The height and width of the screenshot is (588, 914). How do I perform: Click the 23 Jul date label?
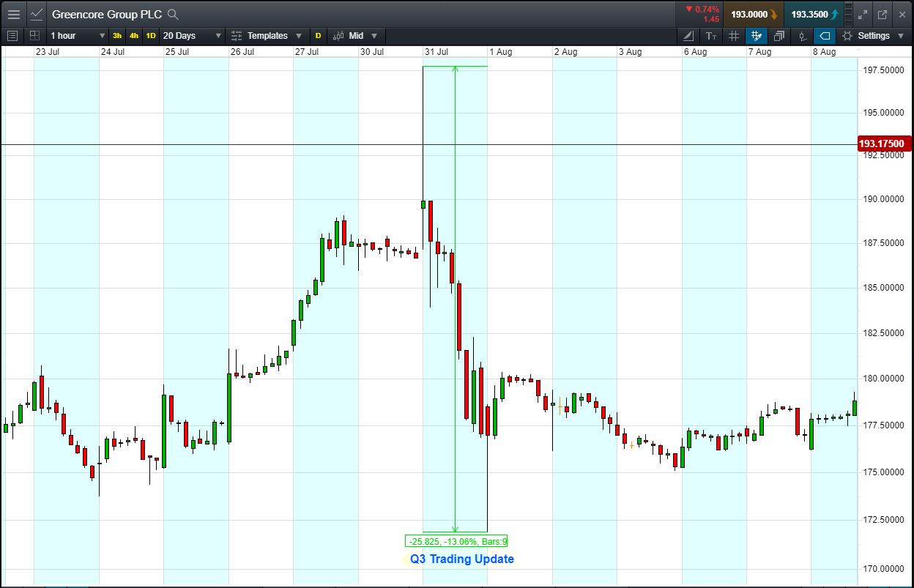[x=47, y=52]
